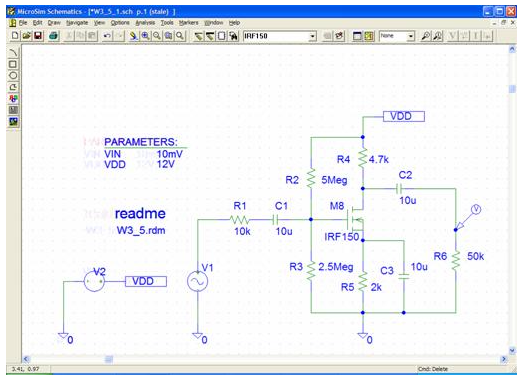Click vertical scrollbar up arrow
This screenshot has height=379, width=520.
click(x=512, y=49)
